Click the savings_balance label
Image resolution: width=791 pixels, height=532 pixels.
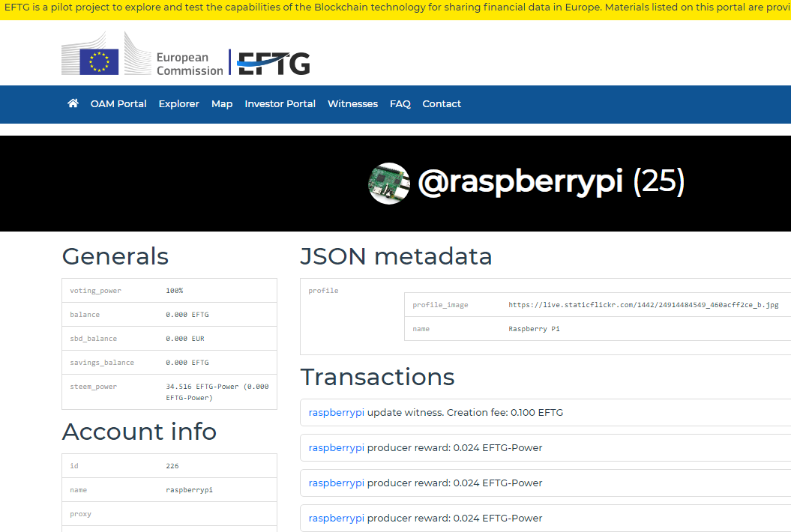(102, 363)
